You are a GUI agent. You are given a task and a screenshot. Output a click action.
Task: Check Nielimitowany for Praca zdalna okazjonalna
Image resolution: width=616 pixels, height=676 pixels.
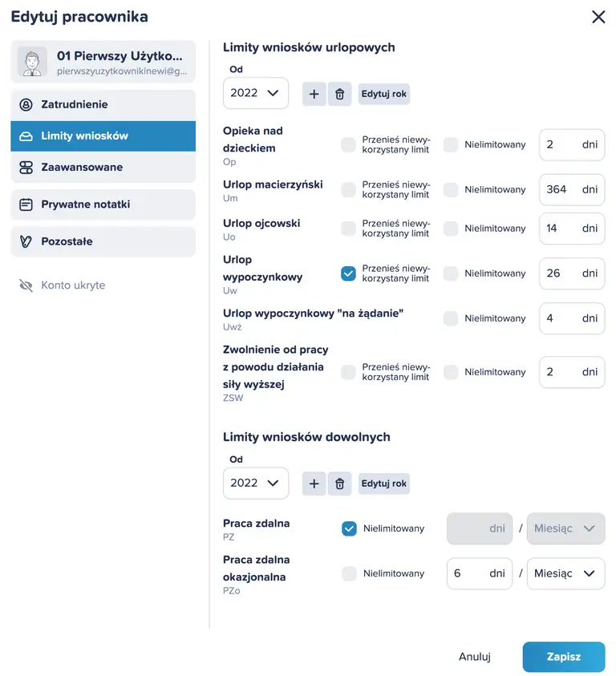click(x=348, y=573)
